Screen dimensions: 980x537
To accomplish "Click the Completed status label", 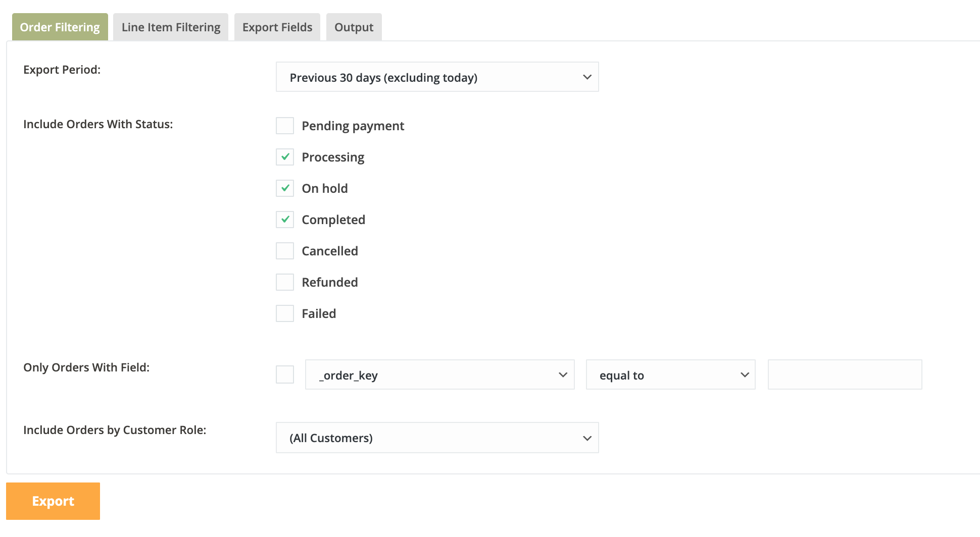I will (x=333, y=220).
